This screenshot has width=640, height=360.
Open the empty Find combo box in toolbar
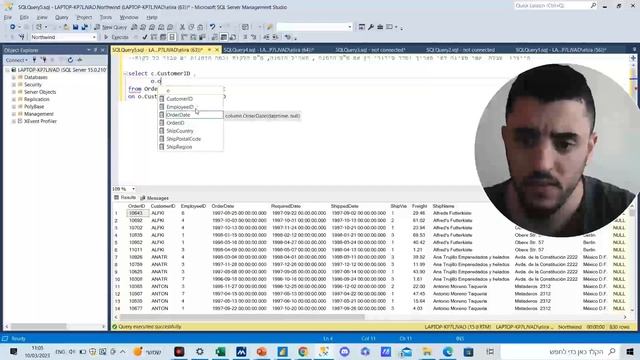[314, 27]
